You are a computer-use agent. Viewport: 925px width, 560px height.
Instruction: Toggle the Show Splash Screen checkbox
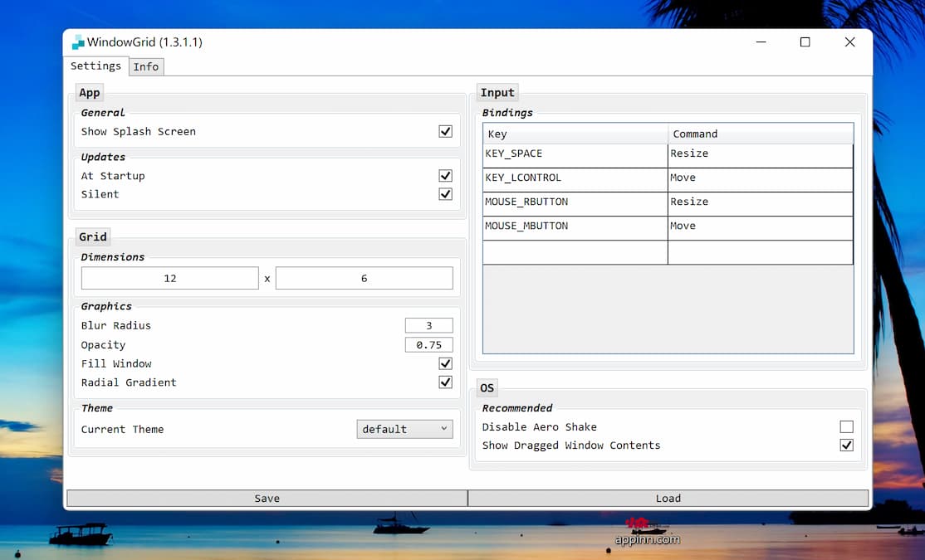(445, 130)
